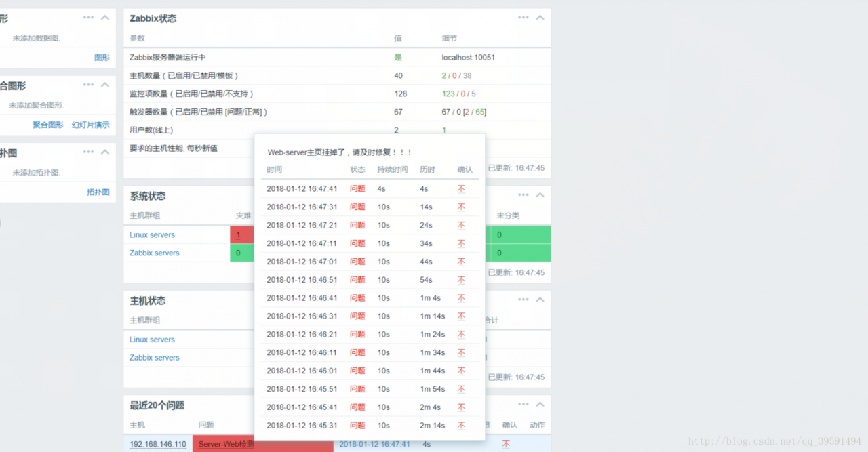
Task: Open the action menu on the 未分类 widget
Action: pos(524,194)
